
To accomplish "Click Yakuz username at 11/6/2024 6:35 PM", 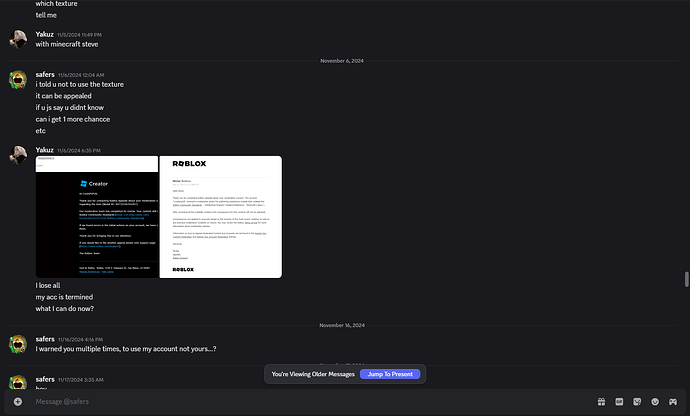I will tap(44, 150).
